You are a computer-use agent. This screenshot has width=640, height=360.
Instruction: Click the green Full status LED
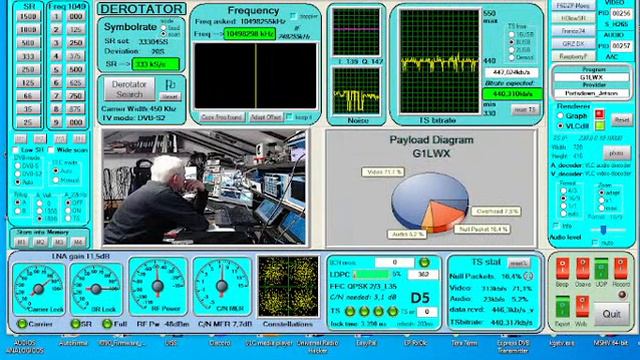(107, 324)
